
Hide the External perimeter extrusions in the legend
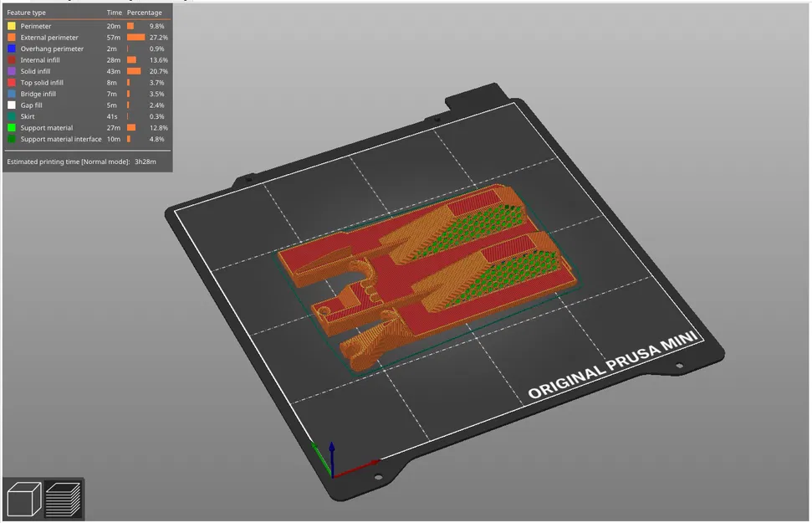coord(50,37)
